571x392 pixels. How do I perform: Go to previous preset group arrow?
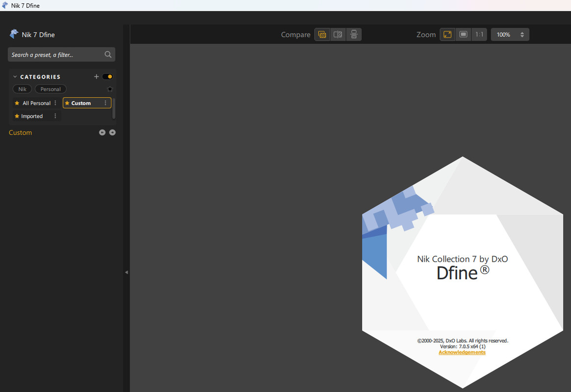pyautogui.click(x=103, y=132)
